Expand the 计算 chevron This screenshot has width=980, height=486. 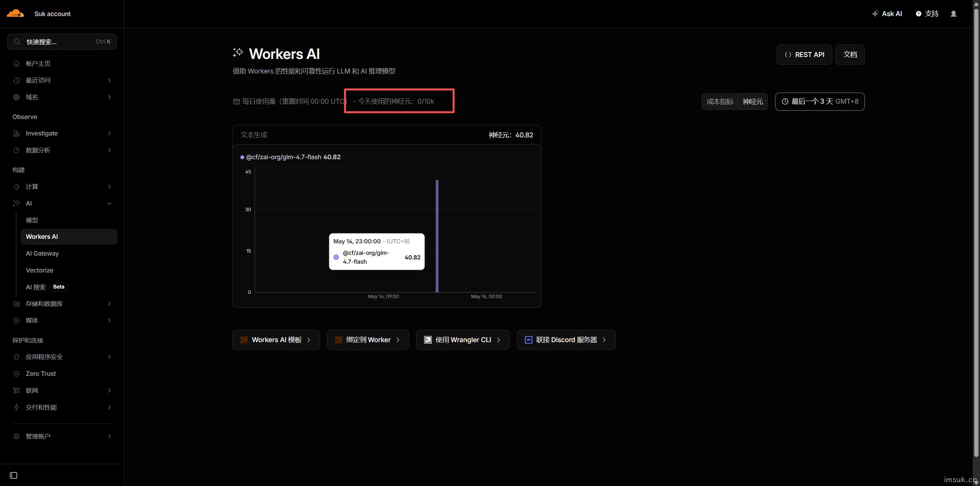coord(109,187)
